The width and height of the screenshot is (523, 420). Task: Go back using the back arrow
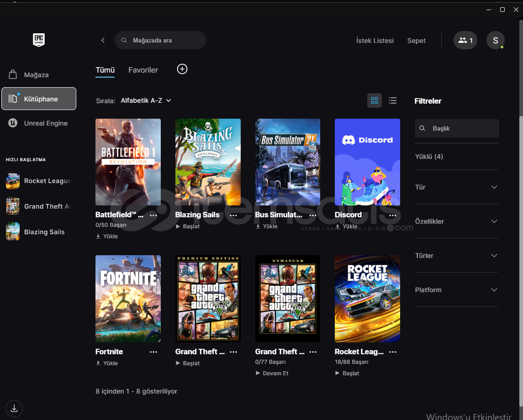click(103, 40)
